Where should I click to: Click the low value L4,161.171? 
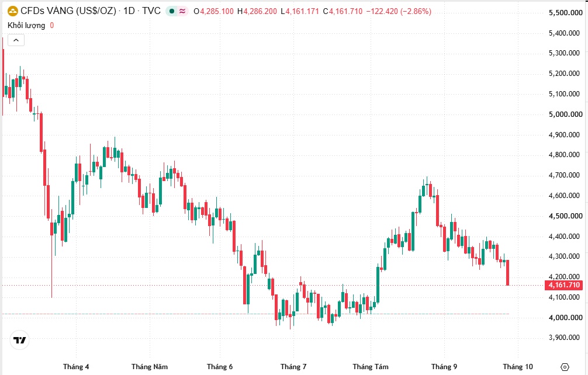tap(300, 11)
